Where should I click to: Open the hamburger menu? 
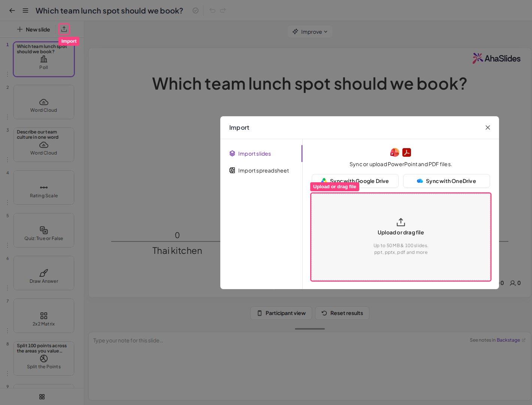point(25,10)
